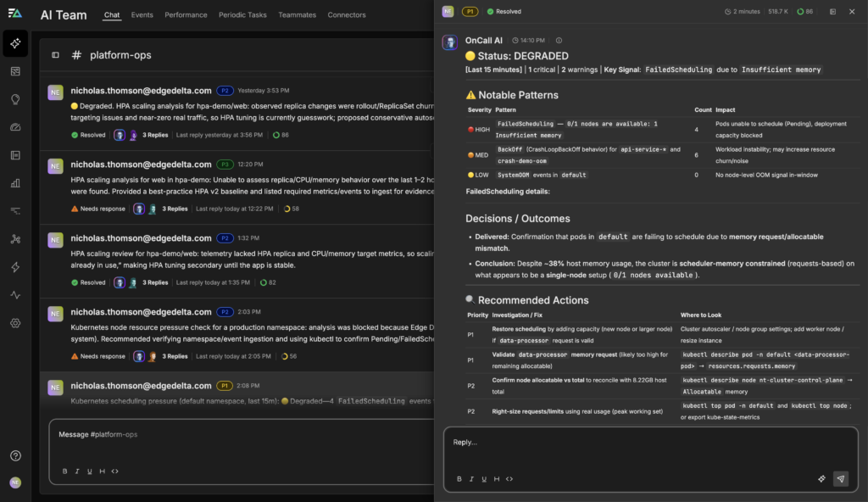
Task: Open the AI Team sparkle icon in sidebar
Action: tap(15, 43)
